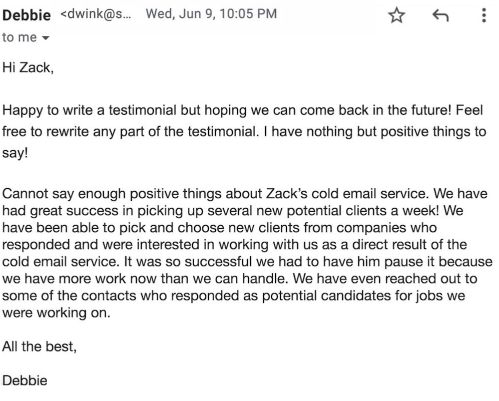499x401 pixels.
Task: Click the reply arrow icon
Action: coord(440,15)
